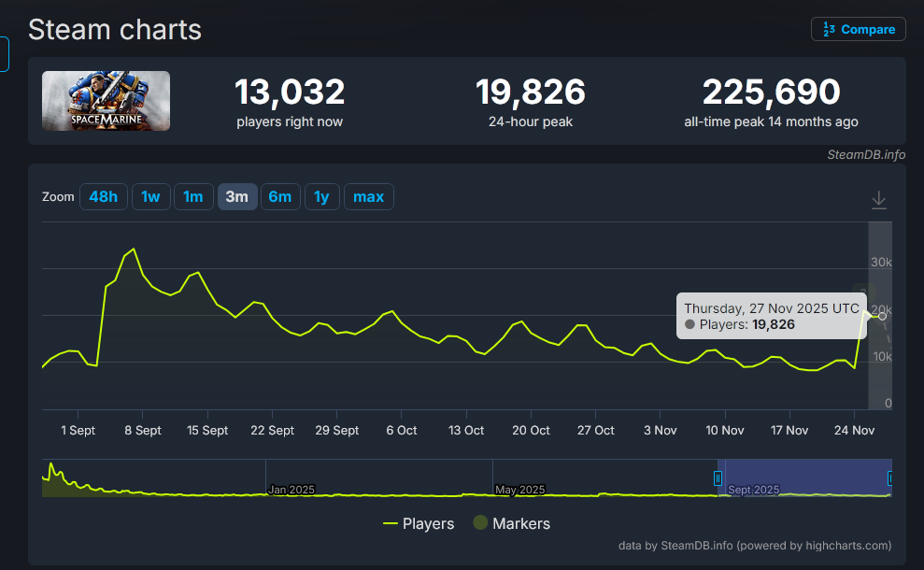Toggle the Markers series in legend
924x570 pixels.
click(511, 523)
